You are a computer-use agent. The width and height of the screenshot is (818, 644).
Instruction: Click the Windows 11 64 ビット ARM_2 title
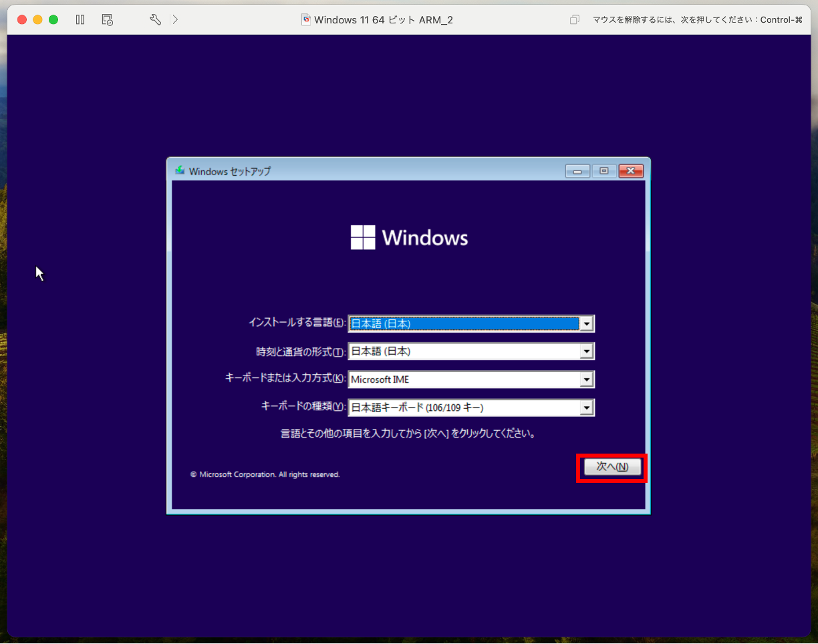click(384, 19)
